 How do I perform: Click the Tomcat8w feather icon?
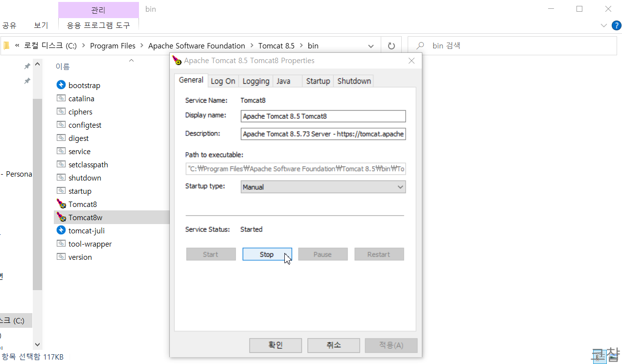61,217
